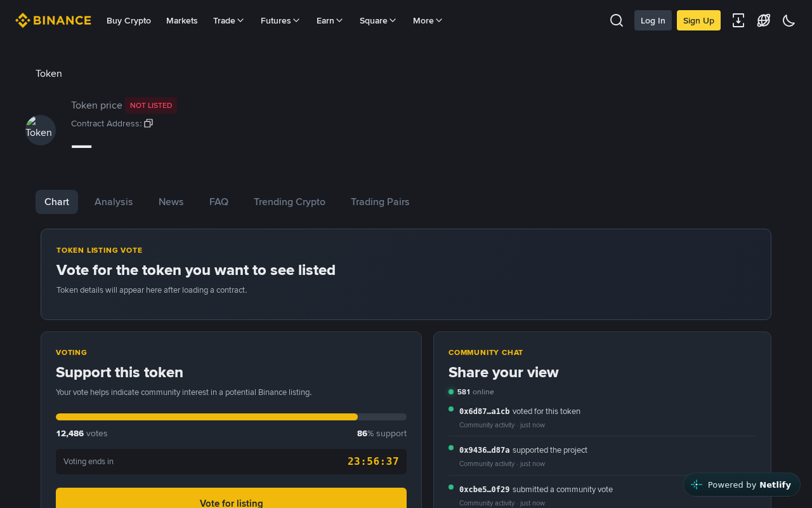This screenshot has height=508, width=812.
Task: Click address 0x6d87…a1cb in chat
Action: click(484, 411)
